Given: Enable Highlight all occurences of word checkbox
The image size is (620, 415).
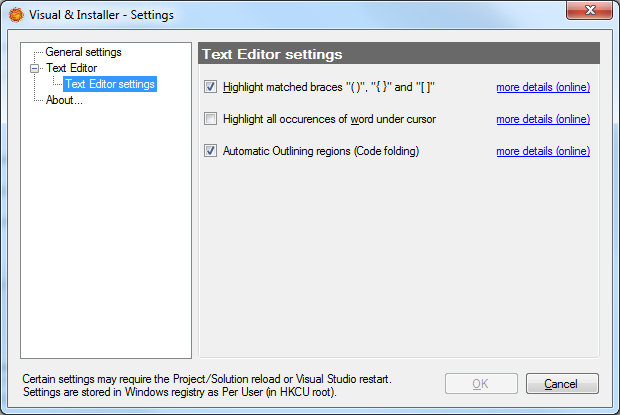Looking at the screenshot, I should [x=210, y=119].
